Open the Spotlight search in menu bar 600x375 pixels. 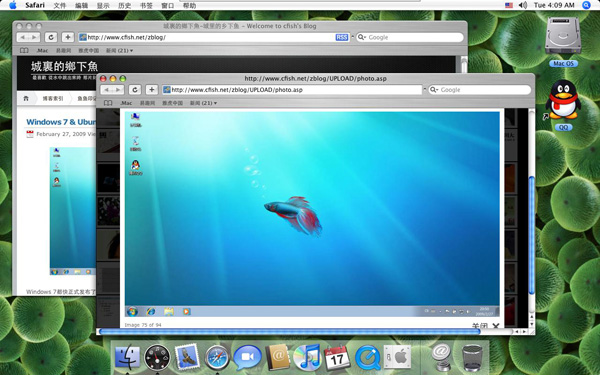coord(586,5)
